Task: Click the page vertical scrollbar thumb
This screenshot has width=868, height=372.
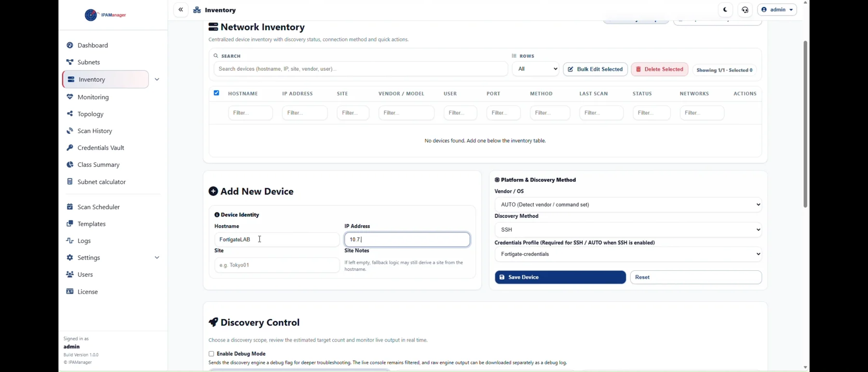Action: (x=805, y=124)
